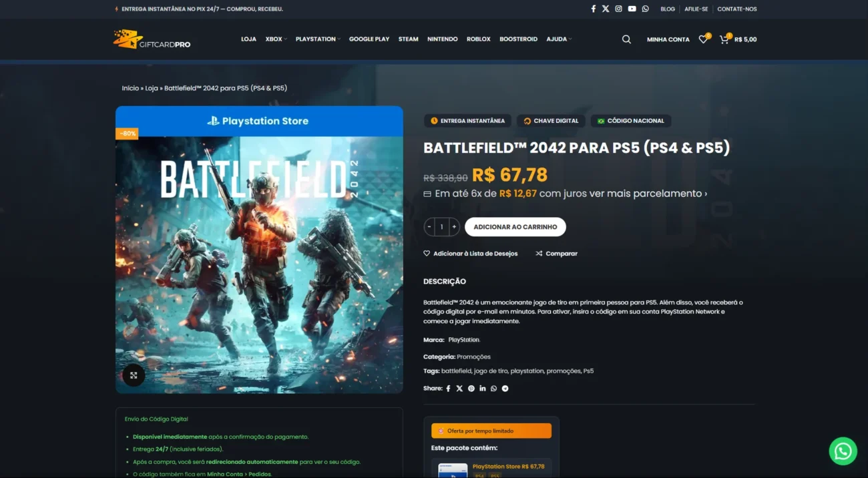The image size is (868, 478).
Task: Click Oferta por tempo limitado banner
Action: (x=491, y=431)
